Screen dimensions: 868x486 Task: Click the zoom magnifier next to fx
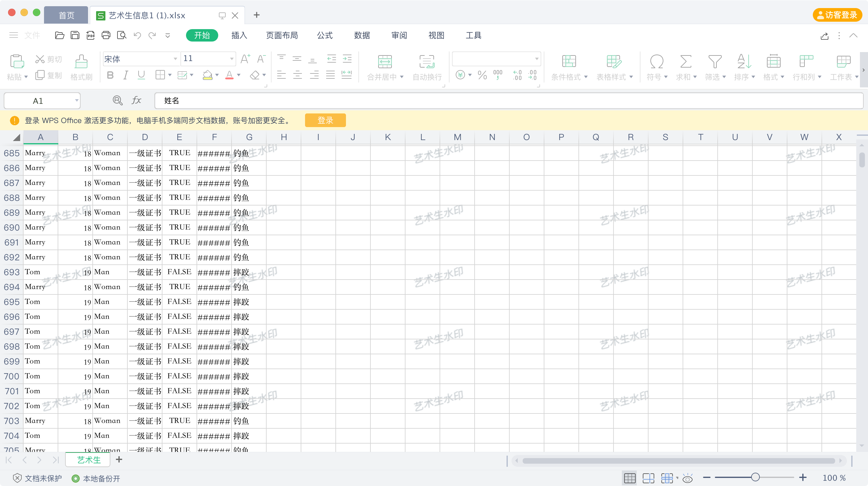click(117, 100)
